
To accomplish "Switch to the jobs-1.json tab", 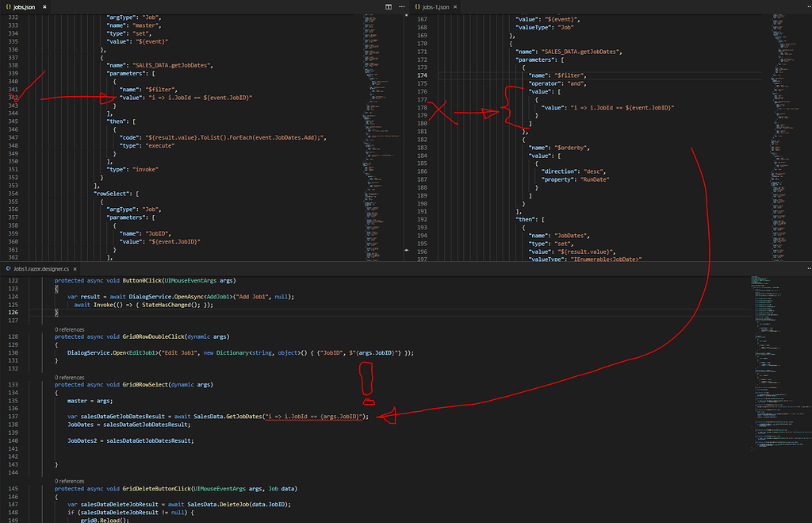I will point(435,6).
